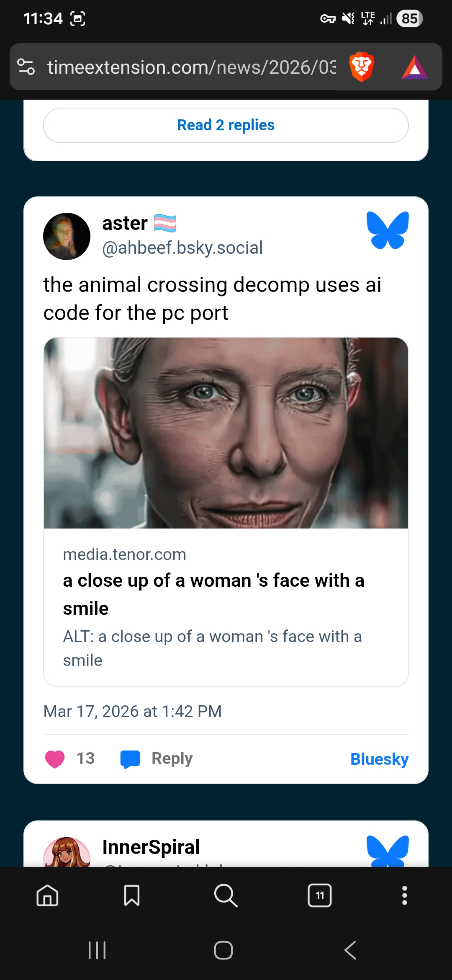
Task: Open InnerSpiral's profile avatar
Action: (67, 852)
